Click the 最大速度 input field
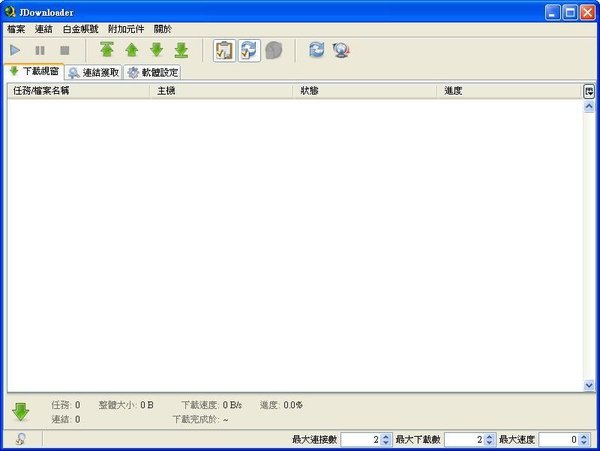Screen dimensions: 600x451 (x=558, y=440)
